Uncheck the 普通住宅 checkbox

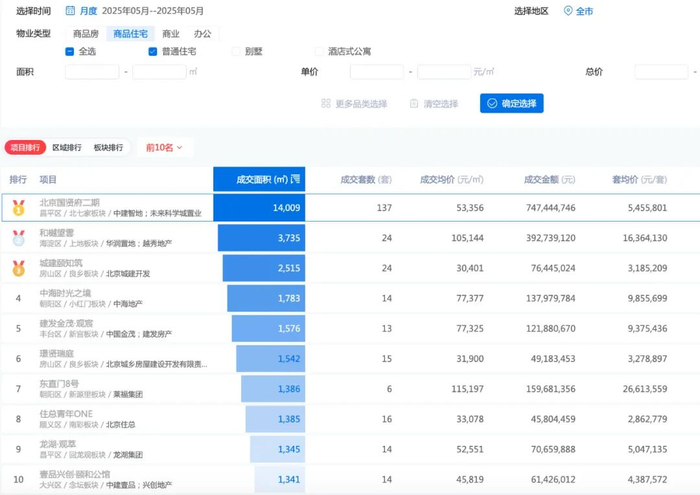(153, 51)
